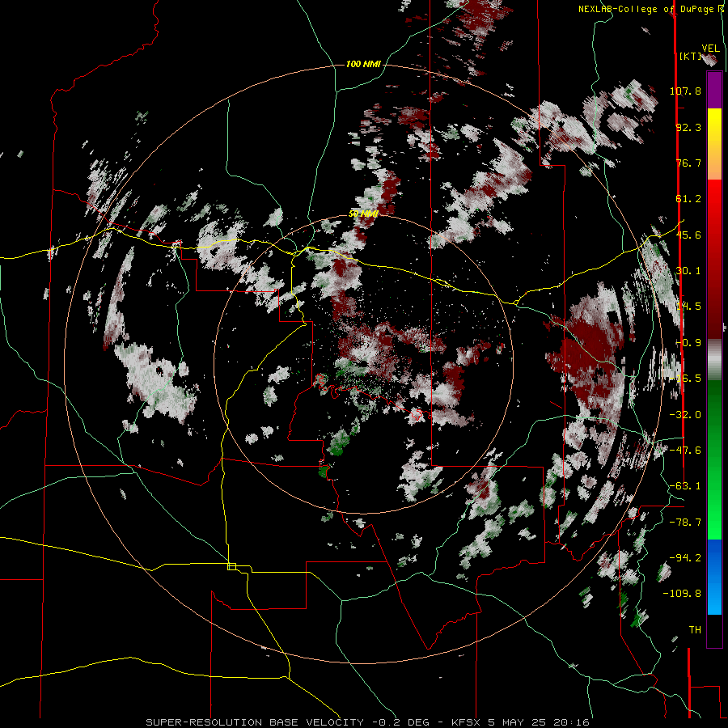Click the 50 NMI range ring label

pyautogui.click(x=363, y=214)
